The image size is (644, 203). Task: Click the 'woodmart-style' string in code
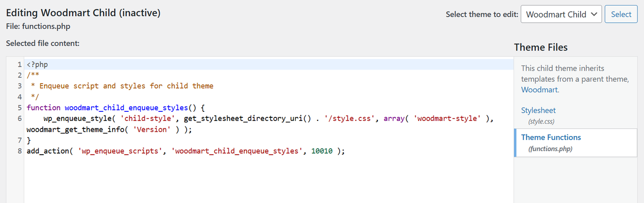(x=448, y=118)
